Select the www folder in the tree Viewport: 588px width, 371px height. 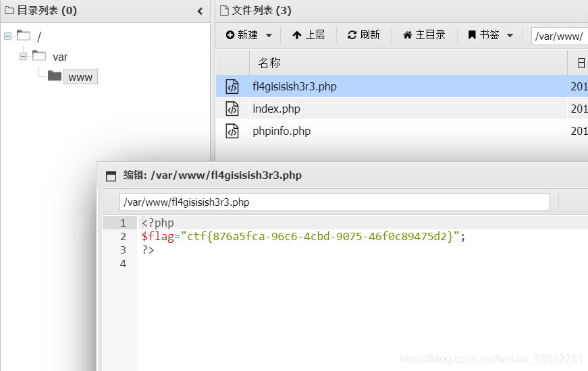pyautogui.click(x=80, y=77)
